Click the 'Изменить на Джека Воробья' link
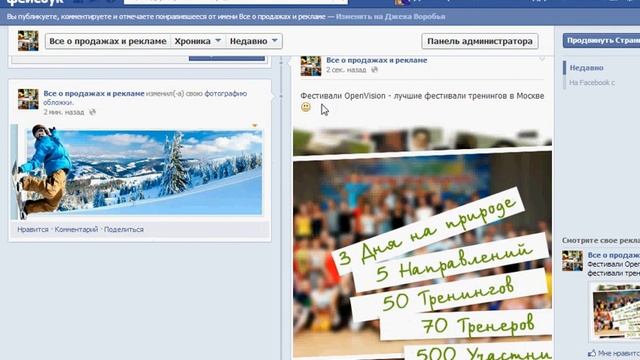Screen dimensions: 640x360 click(390, 17)
